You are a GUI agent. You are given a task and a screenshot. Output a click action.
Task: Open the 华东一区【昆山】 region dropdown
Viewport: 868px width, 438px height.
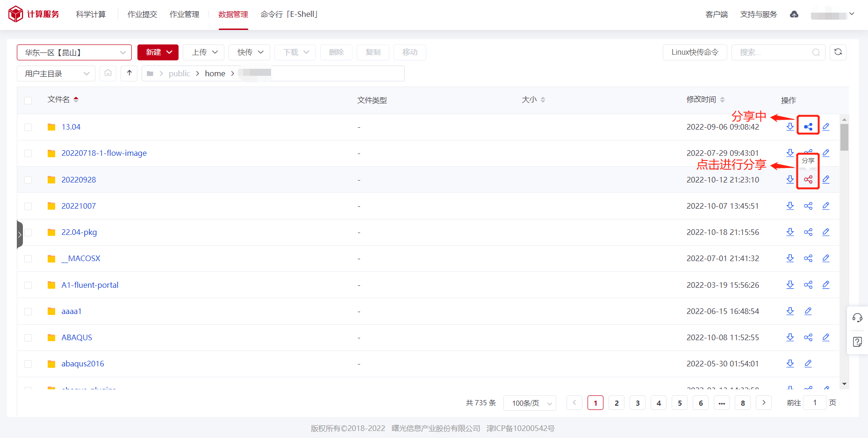[x=74, y=52]
